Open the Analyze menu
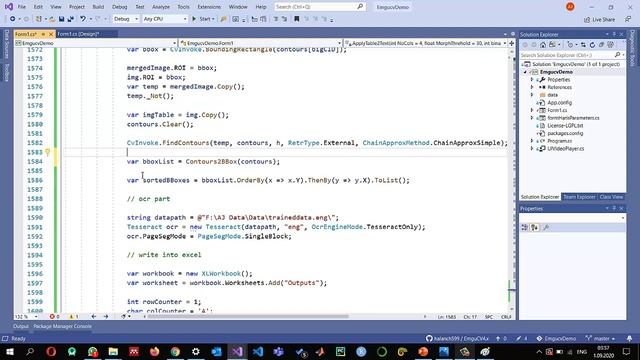 [161, 7]
